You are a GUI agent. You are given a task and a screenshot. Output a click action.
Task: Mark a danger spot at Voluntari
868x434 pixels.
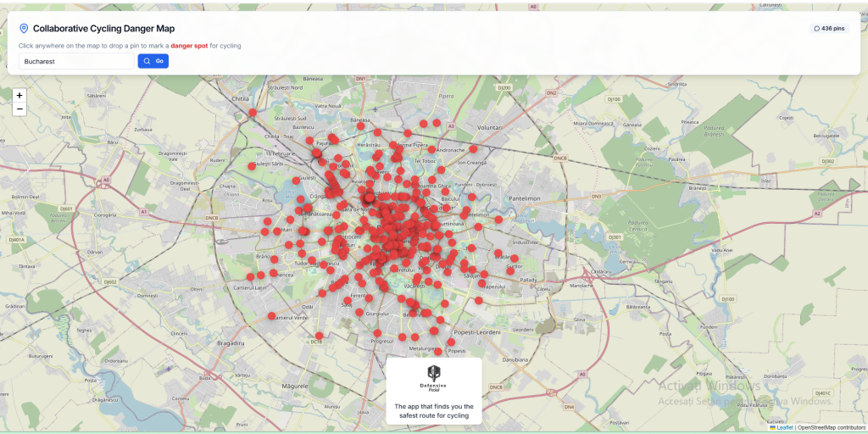coord(490,126)
